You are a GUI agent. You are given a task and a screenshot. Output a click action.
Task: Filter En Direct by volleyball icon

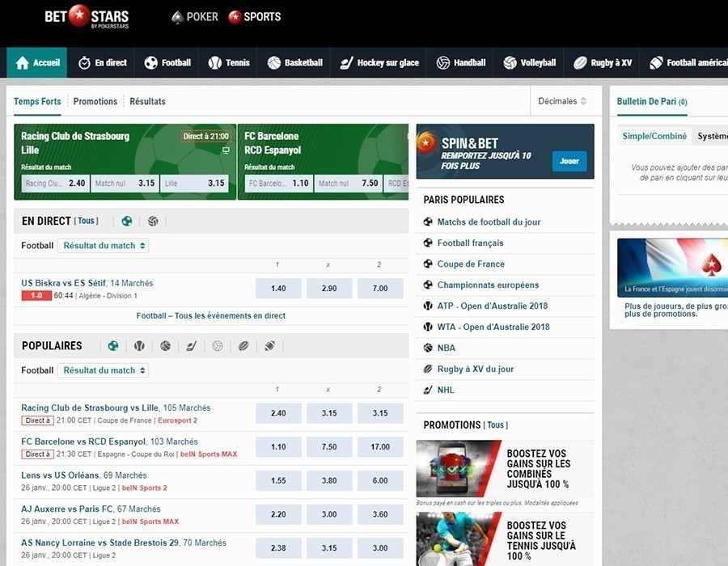tap(153, 222)
